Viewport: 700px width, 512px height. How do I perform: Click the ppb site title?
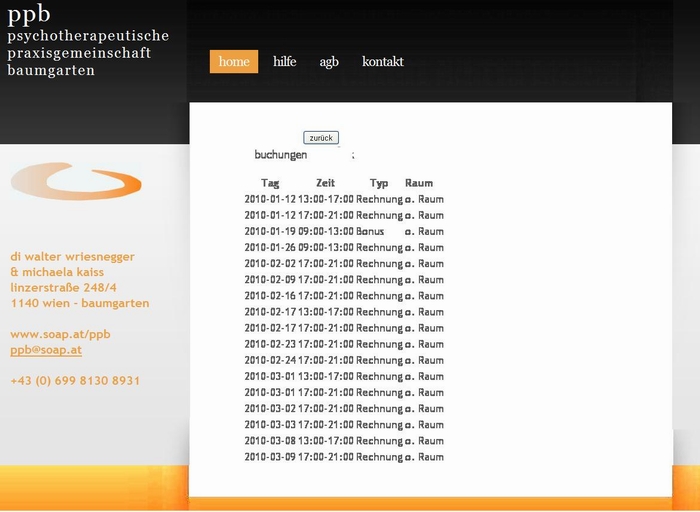[29, 14]
